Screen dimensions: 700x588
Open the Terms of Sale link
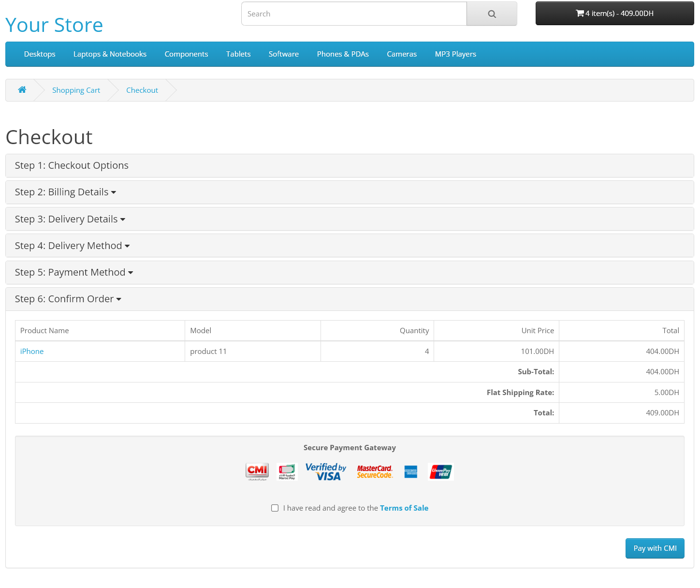pyautogui.click(x=404, y=508)
